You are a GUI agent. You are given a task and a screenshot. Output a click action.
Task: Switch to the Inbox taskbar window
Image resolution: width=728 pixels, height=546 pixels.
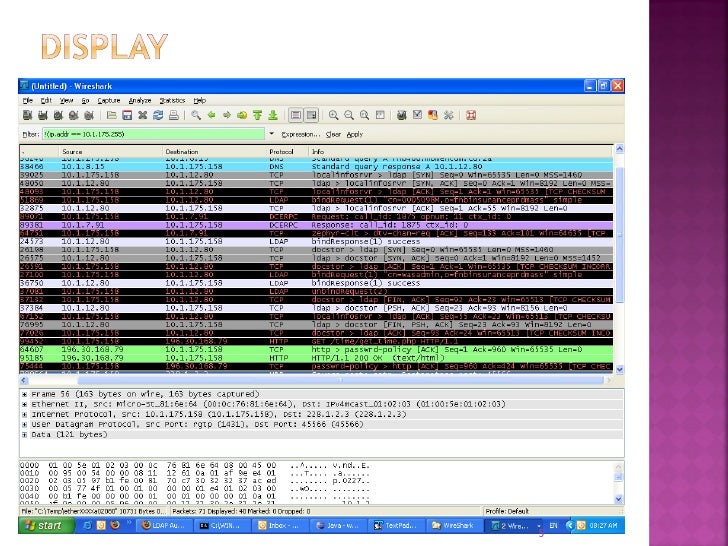pyautogui.click(x=280, y=526)
